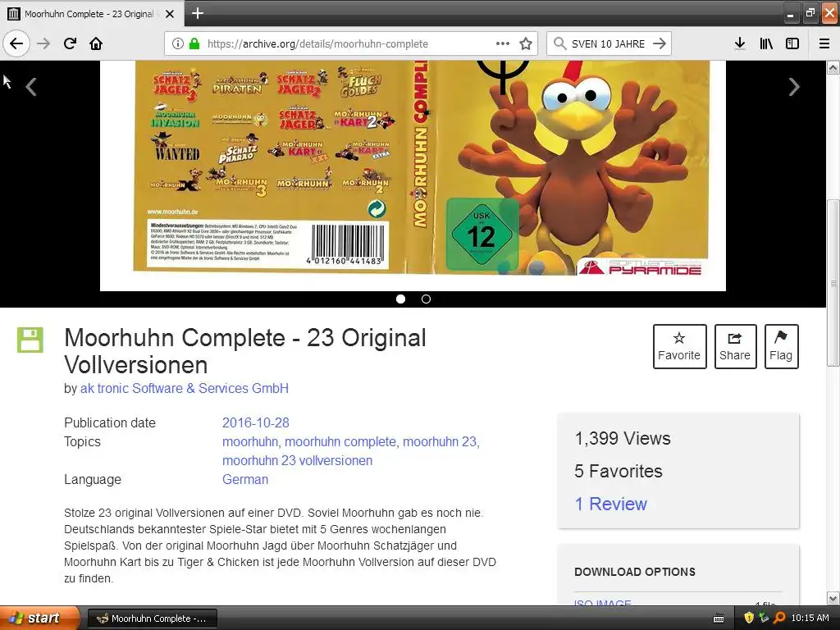
Task: Click the search magnifier icon
Action: (559, 43)
